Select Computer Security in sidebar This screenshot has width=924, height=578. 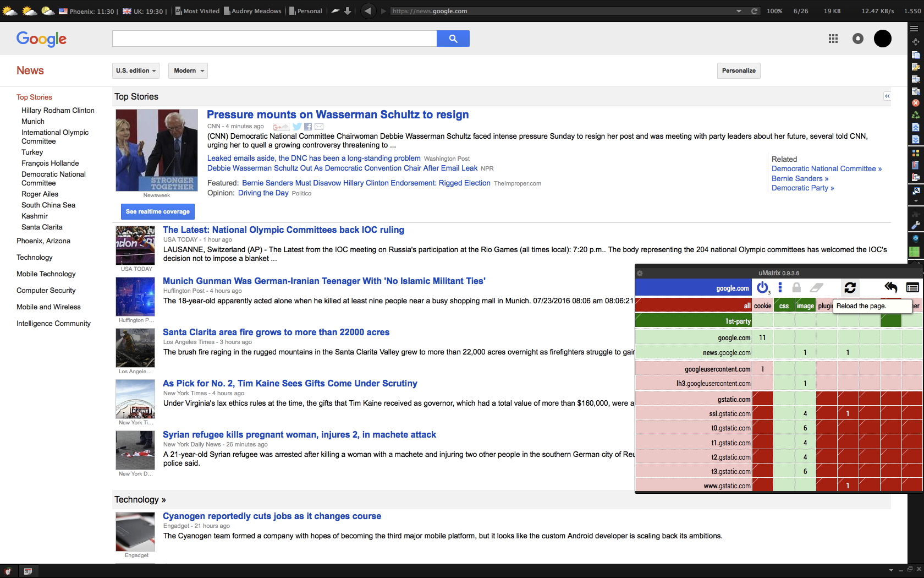[x=46, y=290]
